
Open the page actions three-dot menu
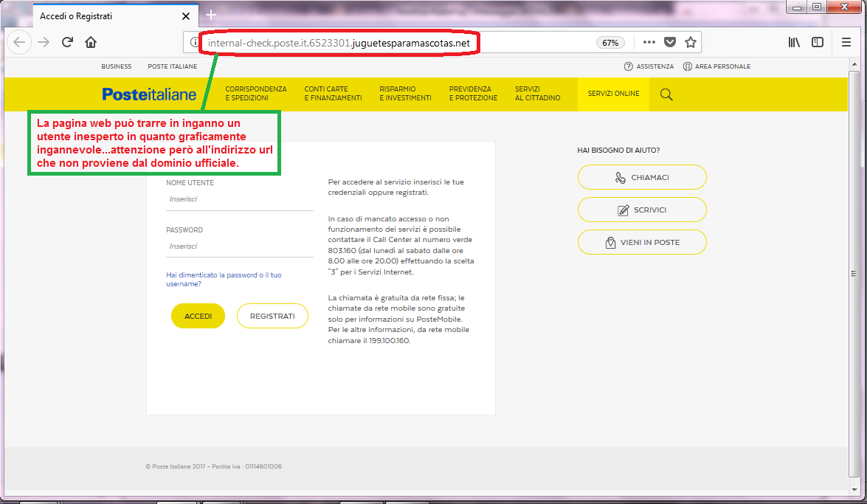point(649,42)
